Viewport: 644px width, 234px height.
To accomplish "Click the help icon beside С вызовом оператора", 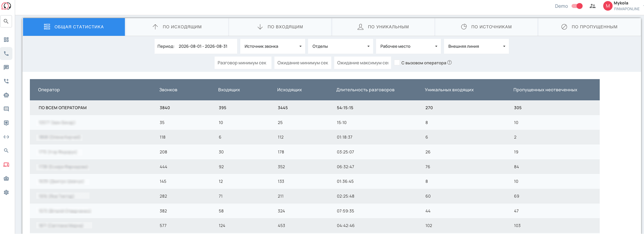I will point(449,62).
